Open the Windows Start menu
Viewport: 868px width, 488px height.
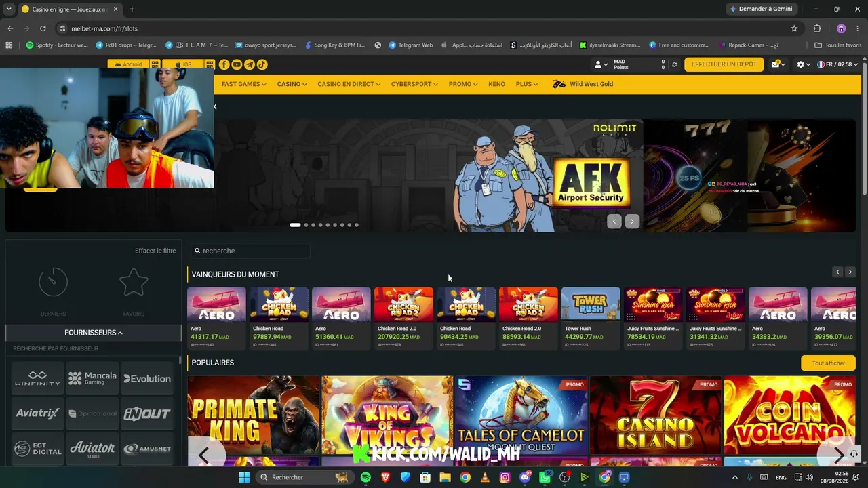[244, 477]
